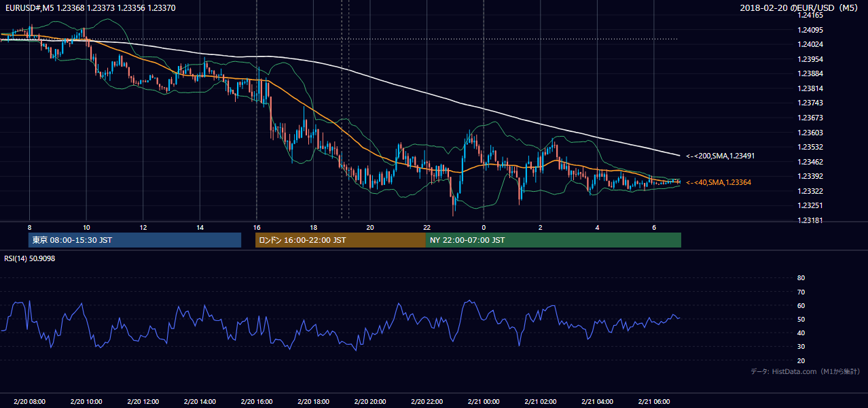Click the 2/20 20:00 time axis label
This screenshot has width=868, height=408.
pos(369,401)
